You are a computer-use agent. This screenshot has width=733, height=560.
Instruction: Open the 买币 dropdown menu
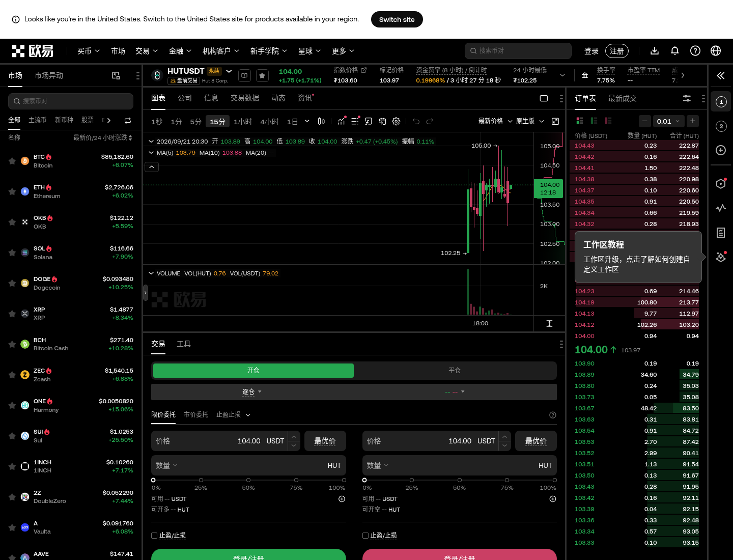pos(89,51)
